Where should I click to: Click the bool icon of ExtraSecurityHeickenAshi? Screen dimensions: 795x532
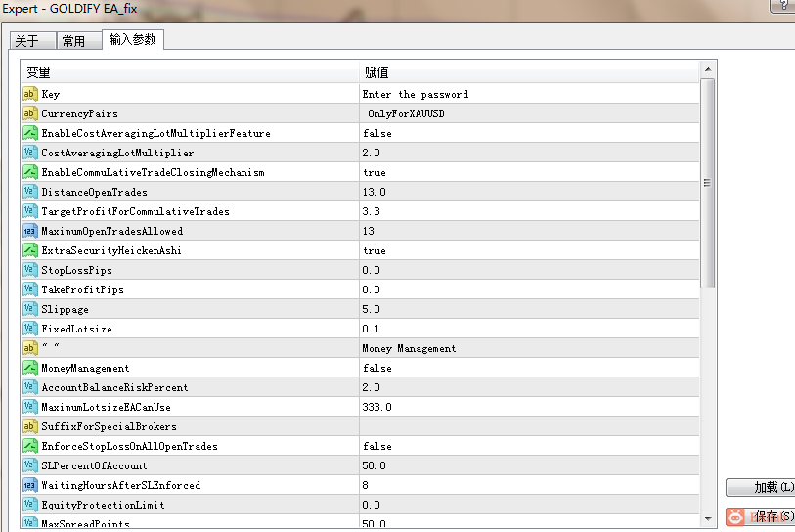(x=30, y=250)
